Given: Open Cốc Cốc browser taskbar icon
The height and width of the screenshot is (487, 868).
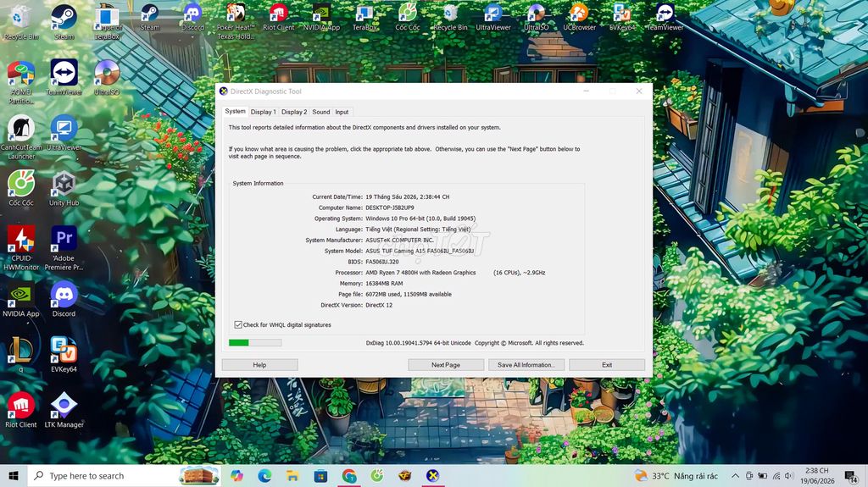Looking at the screenshot, I should (377, 475).
